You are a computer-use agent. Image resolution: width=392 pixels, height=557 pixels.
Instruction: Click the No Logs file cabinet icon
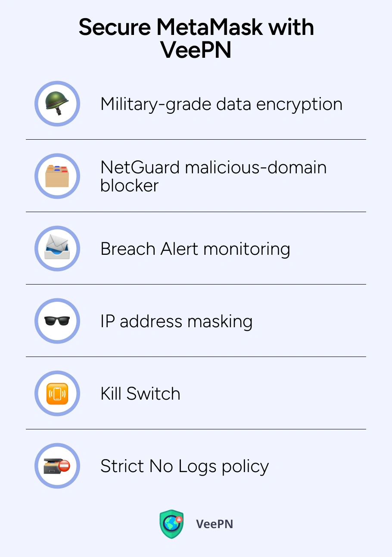click(x=57, y=466)
